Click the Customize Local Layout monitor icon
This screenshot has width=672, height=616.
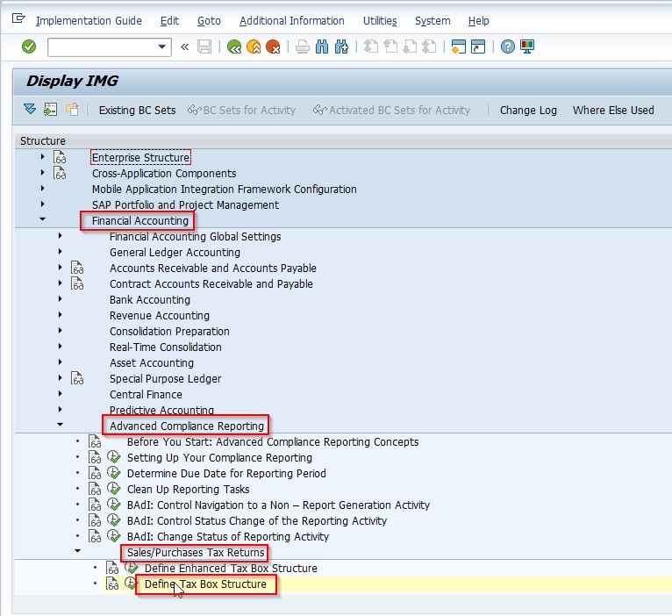click(527, 47)
